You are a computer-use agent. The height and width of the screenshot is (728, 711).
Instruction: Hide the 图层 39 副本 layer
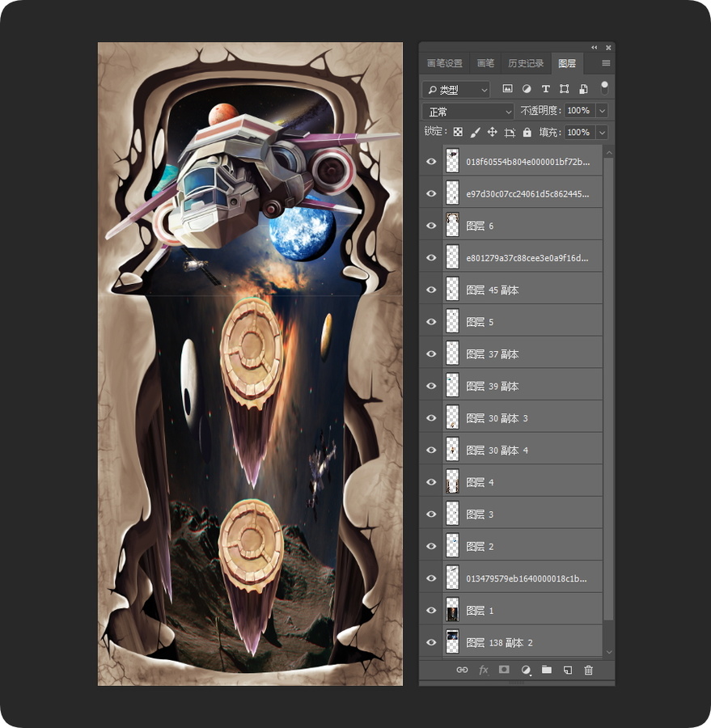pyautogui.click(x=431, y=386)
